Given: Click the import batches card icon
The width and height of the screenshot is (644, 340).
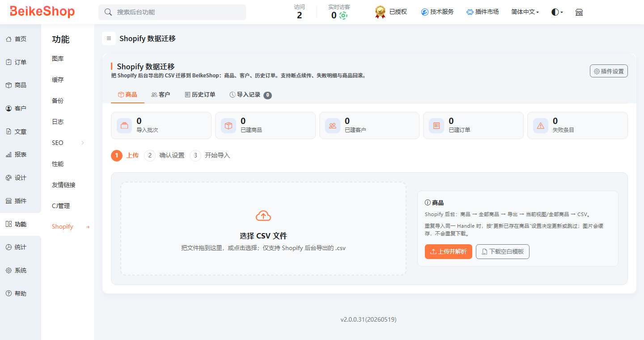Looking at the screenshot, I should (x=124, y=126).
